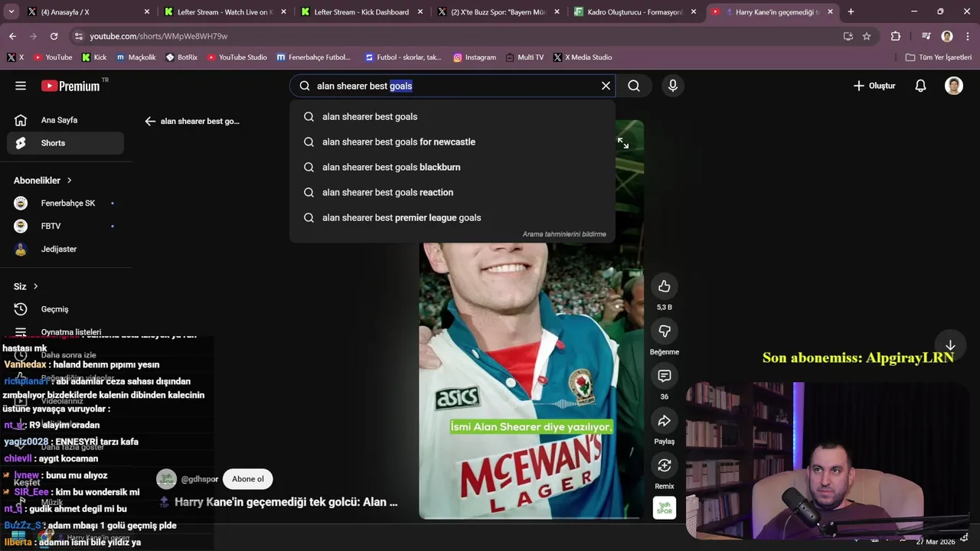Clear the search box with X

(606, 86)
